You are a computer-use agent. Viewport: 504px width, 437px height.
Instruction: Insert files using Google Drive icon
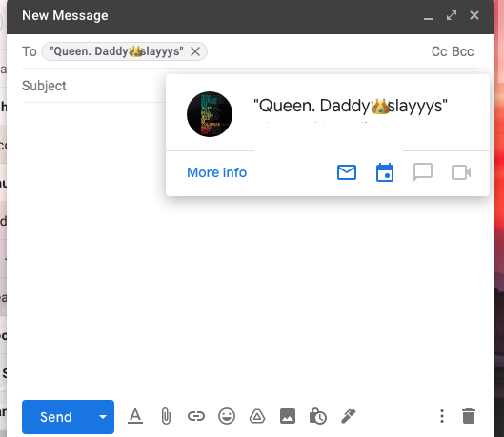257,416
